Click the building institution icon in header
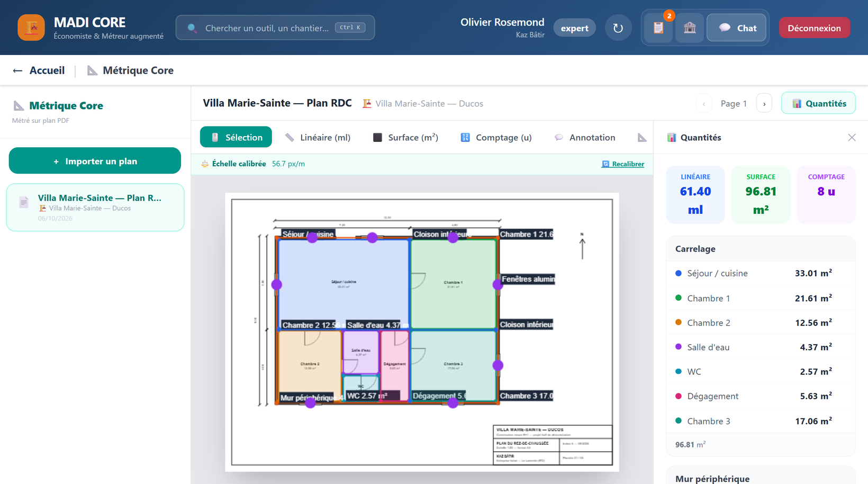Screen dimensions: 868x484 click(x=689, y=28)
